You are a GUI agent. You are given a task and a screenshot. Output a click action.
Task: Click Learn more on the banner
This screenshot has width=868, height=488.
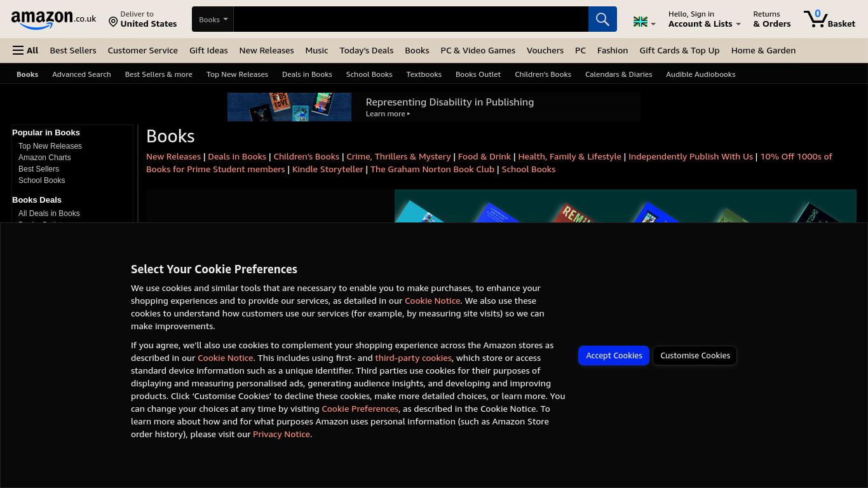coord(388,114)
